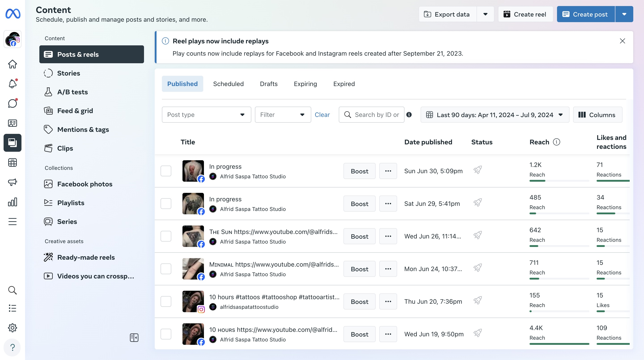Image resolution: width=644 pixels, height=360 pixels.
Task: Open the inbox chat bubble icon
Action: (13, 103)
